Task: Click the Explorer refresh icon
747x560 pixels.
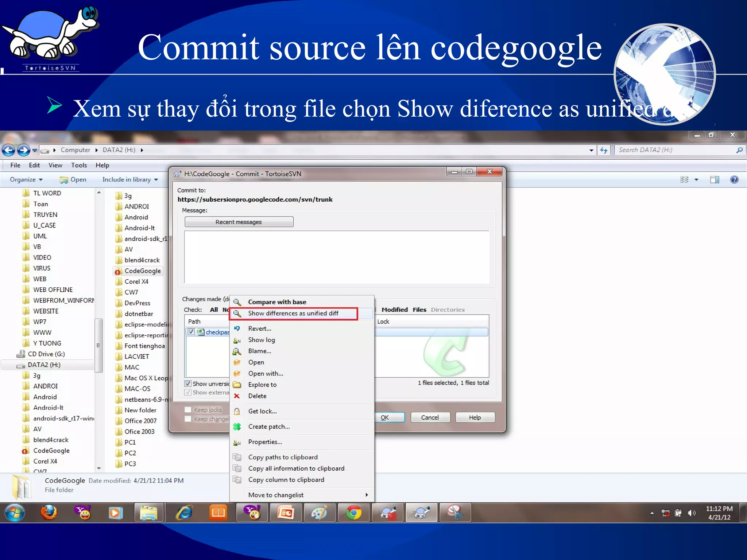Action: coord(604,150)
